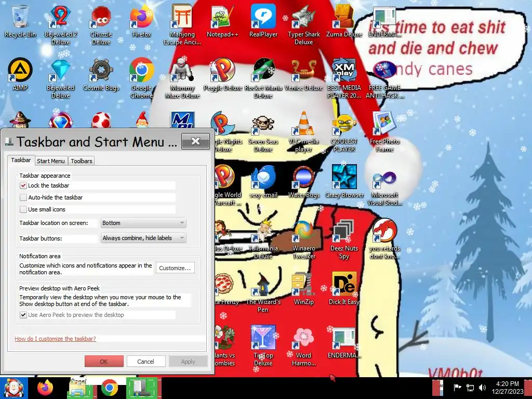Open How do I customize the taskbar link

point(55,339)
